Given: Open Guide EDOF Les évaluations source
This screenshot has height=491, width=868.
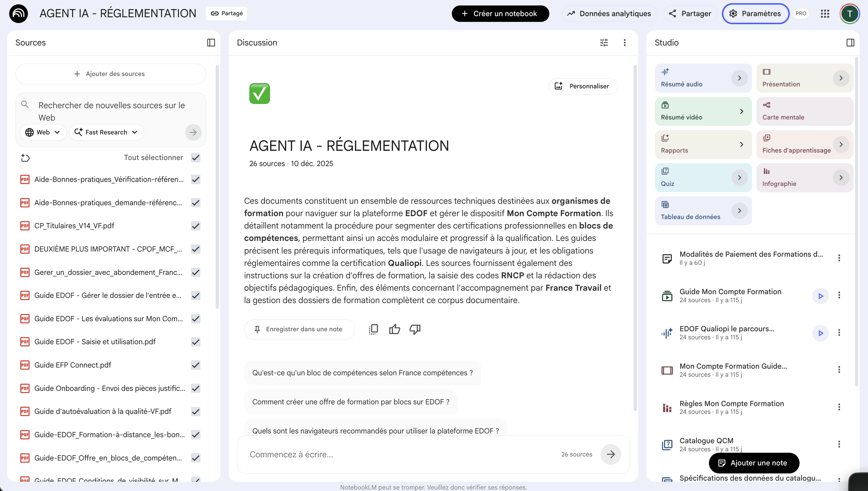Looking at the screenshot, I should click(108, 319).
